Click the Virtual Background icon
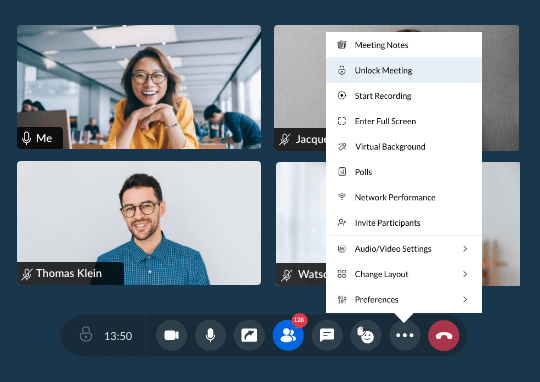 coord(342,147)
